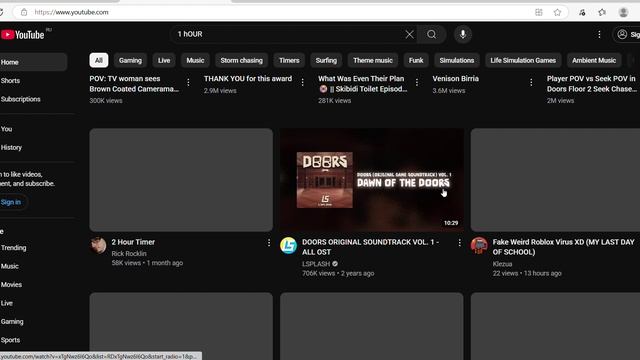The image size is (640, 360).
Task: Select the All filter chip
Action: click(x=99, y=60)
